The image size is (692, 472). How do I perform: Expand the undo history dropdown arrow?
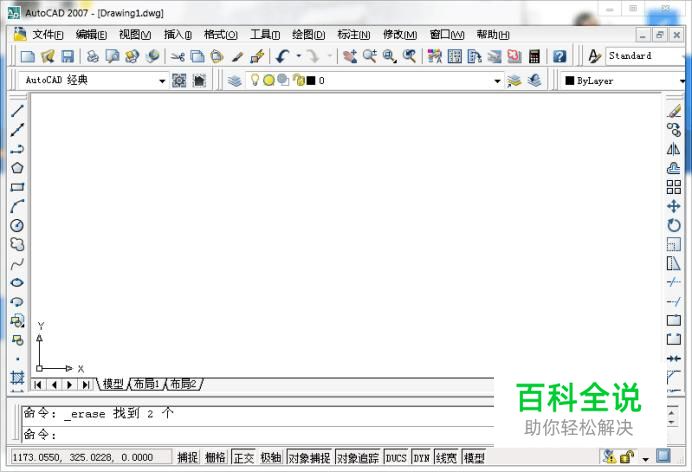click(299, 56)
